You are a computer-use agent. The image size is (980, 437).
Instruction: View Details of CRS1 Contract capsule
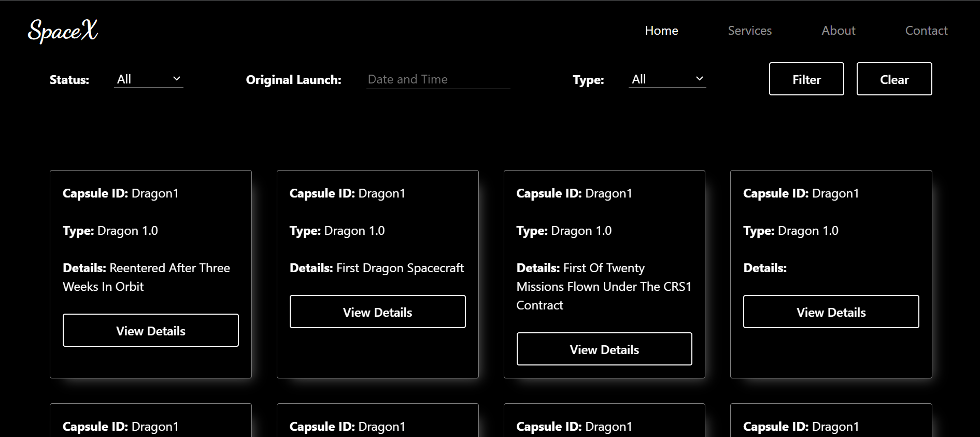(x=604, y=349)
